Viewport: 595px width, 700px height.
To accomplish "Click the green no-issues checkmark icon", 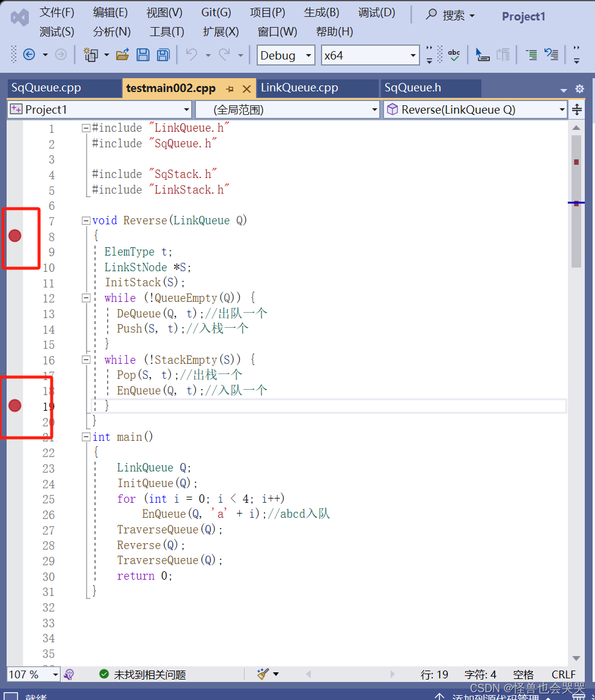I will 104,674.
